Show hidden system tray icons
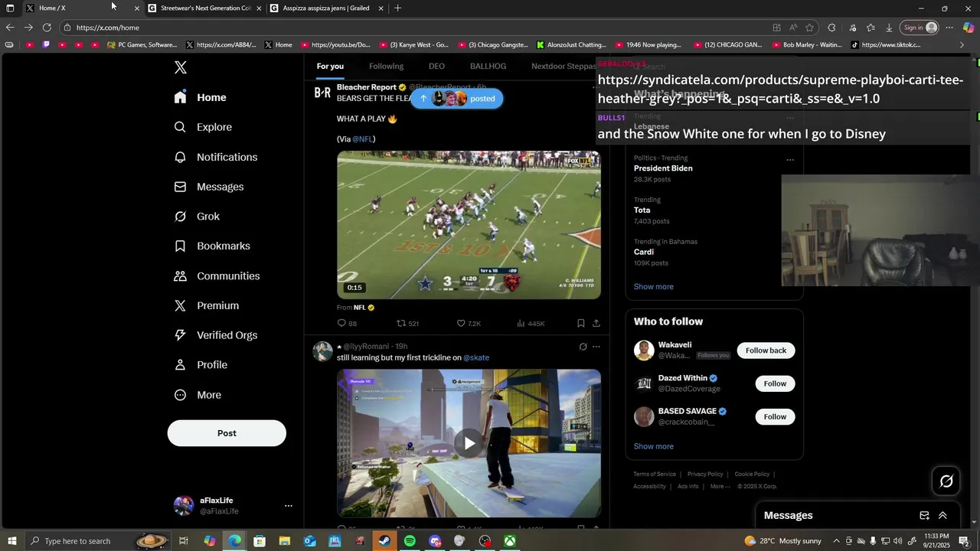This screenshot has height=551, width=980. click(836, 541)
